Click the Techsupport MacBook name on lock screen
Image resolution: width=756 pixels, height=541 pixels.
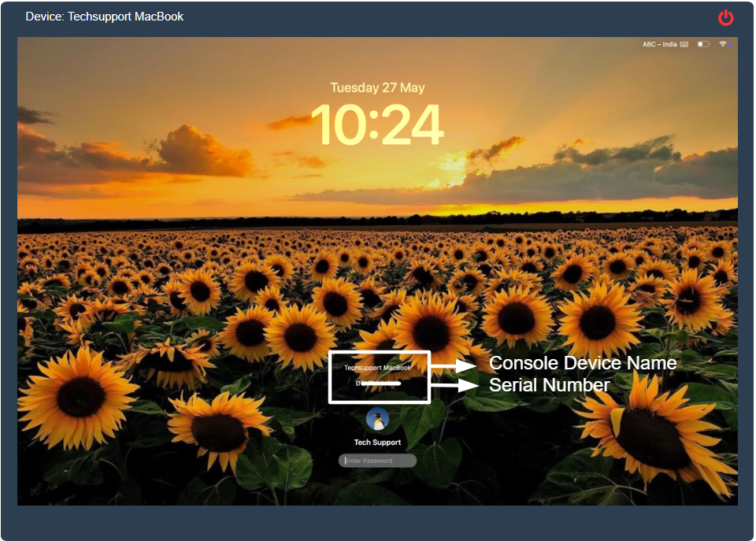377,368
